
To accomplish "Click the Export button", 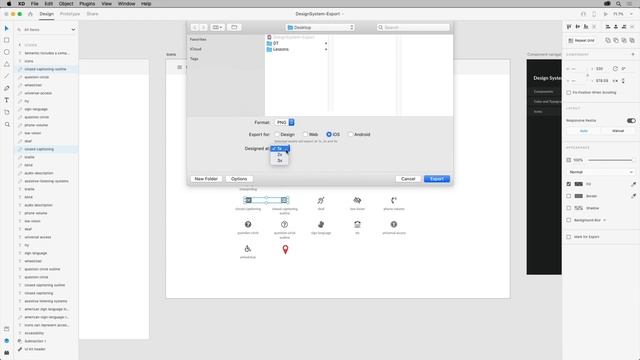I will [x=437, y=179].
